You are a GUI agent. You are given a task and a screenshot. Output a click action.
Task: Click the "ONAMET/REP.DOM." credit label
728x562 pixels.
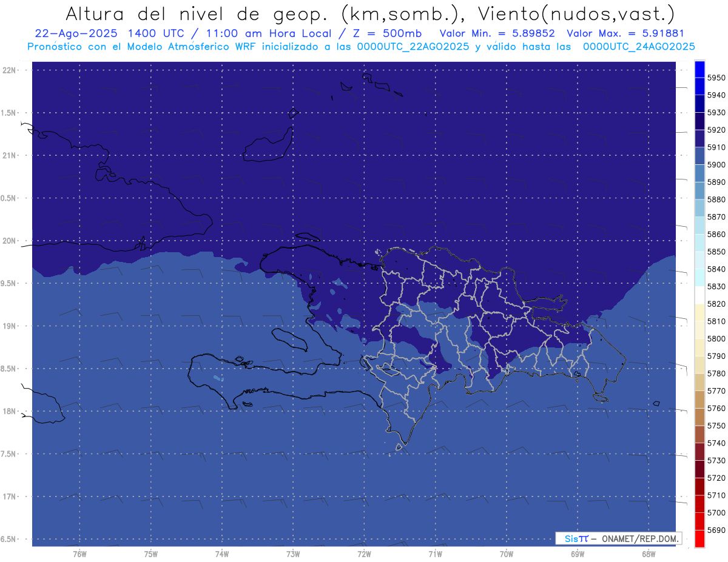tap(639, 538)
